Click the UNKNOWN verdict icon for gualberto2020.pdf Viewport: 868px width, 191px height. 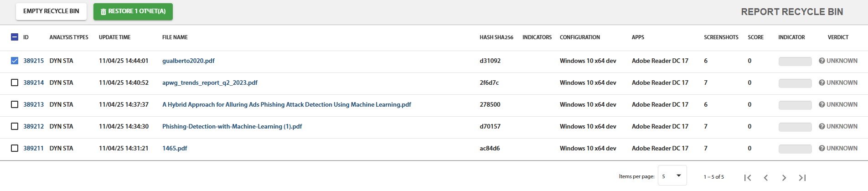pos(821,61)
